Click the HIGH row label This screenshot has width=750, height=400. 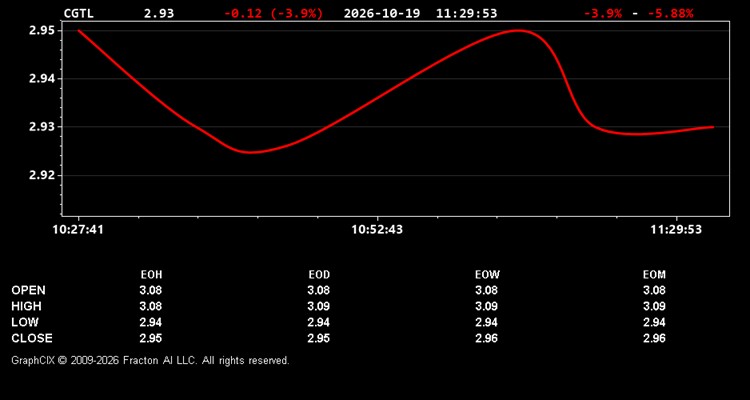26,306
